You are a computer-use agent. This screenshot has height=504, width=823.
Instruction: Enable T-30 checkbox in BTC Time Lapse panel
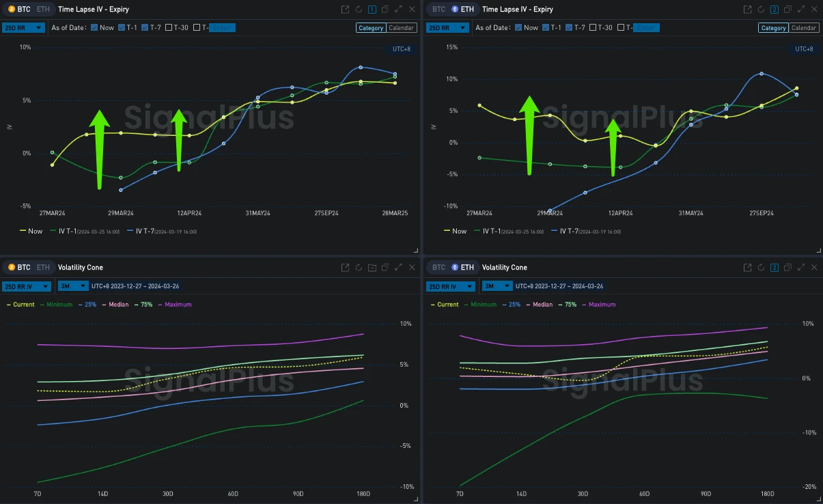[x=169, y=28]
